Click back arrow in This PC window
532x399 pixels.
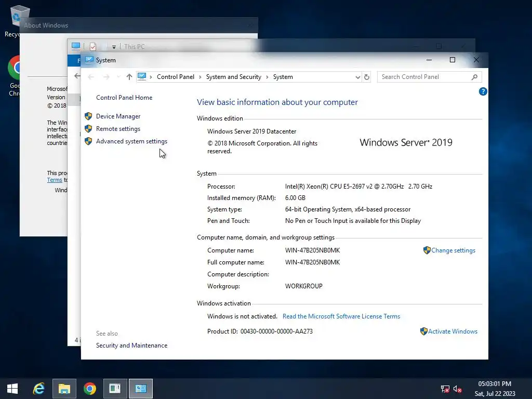tap(77, 76)
